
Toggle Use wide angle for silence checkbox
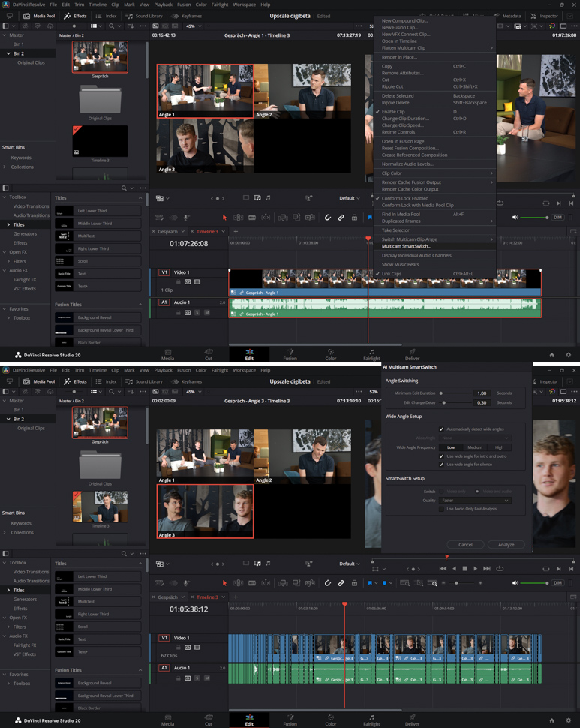[441, 465]
